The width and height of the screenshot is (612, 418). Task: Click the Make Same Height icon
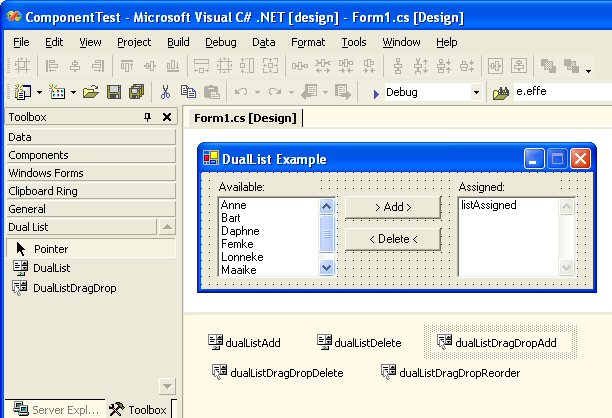coord(247,66)
